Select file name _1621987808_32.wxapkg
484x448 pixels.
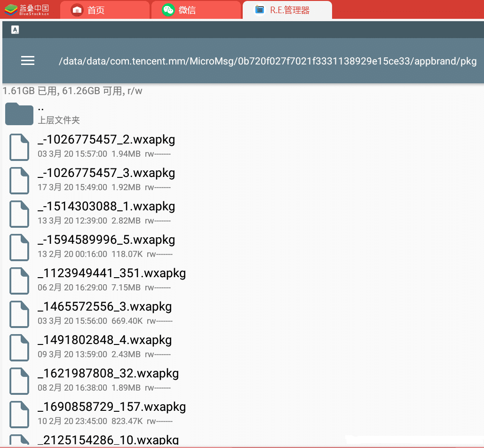[108, 374]
